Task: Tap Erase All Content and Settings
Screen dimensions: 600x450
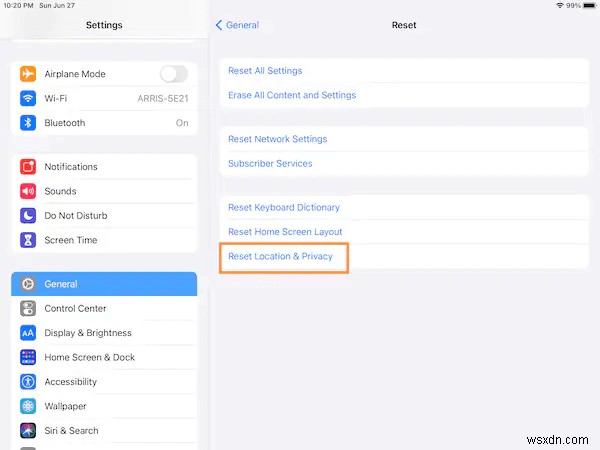Action: tap(404, 95)
